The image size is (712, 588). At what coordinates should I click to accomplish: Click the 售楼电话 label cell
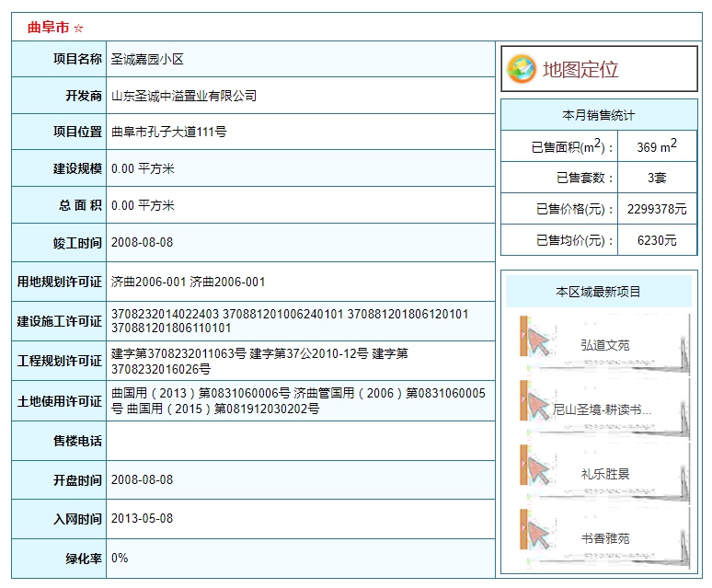click(x=59, y=441)
